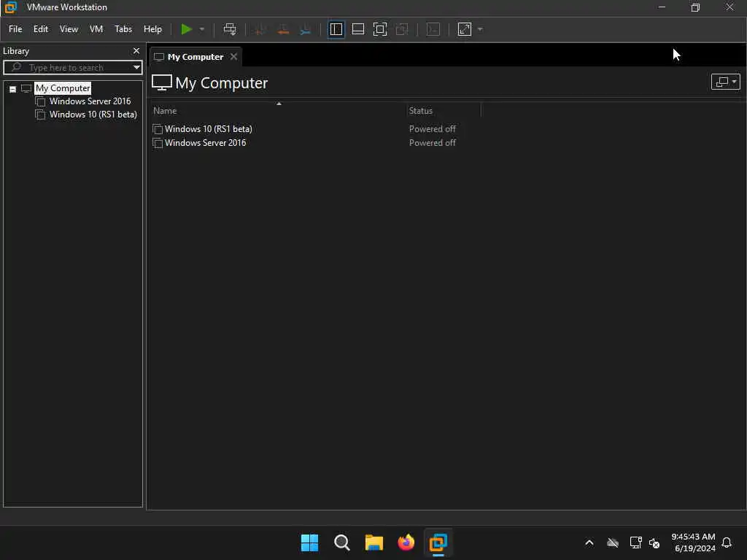Open the notifications bell
The width and height of the screenshot is (747, 560).
pyautogui.click(x=727, y=542)
